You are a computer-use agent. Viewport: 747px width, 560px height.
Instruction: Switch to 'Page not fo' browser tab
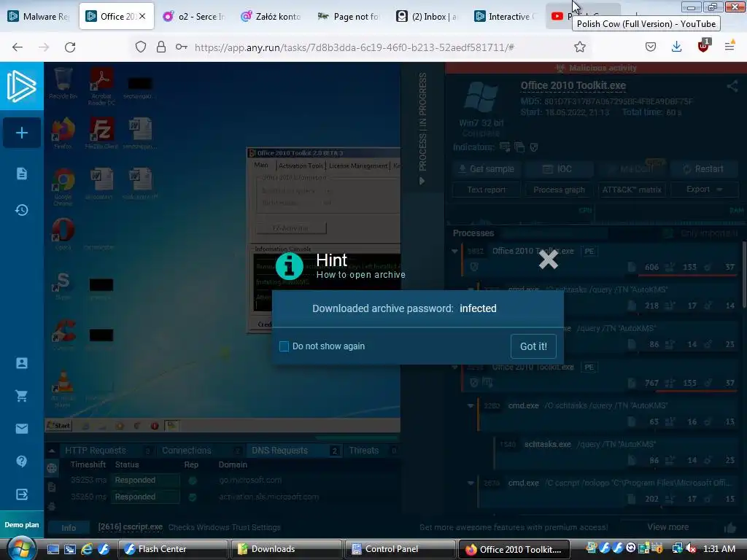(x=348, y=17)
